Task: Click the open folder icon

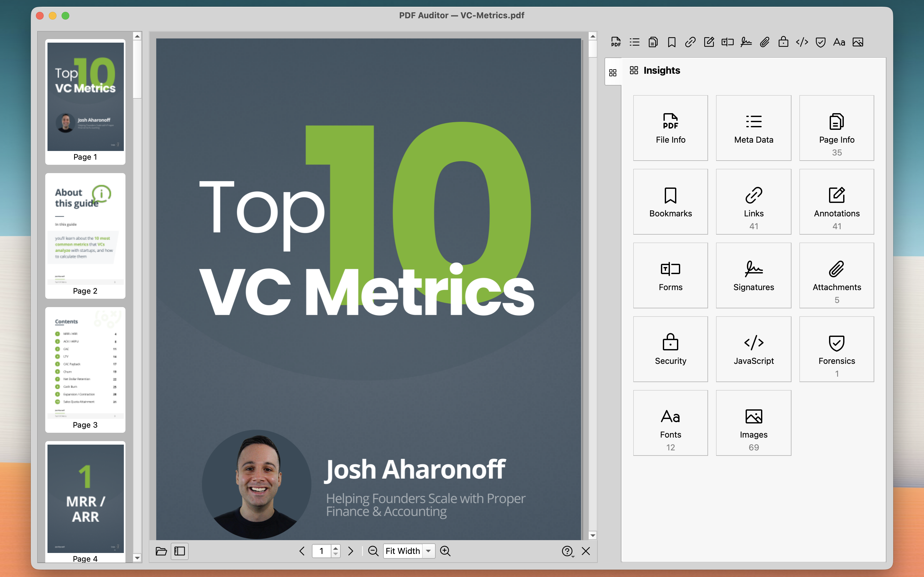Action: 161,551
